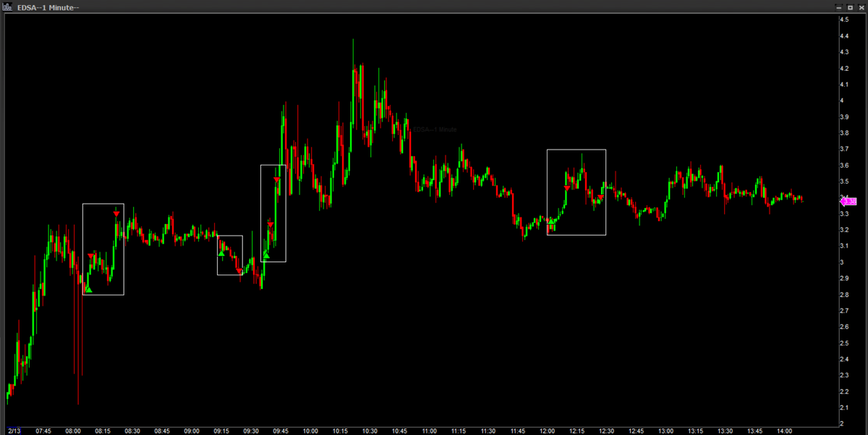The image size is (868, 435).
Task: Click the 4.1 price axis label
Action: (843, 85)
